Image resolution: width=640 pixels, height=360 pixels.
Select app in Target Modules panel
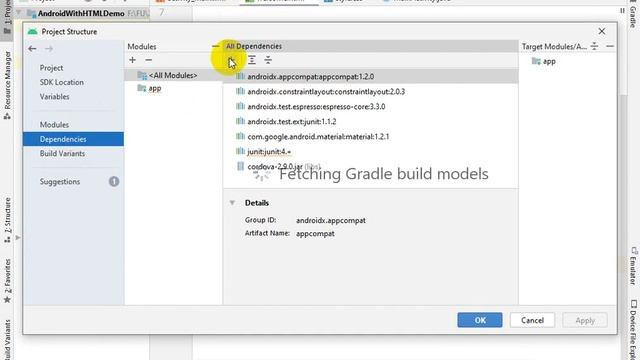pos(549,61)
